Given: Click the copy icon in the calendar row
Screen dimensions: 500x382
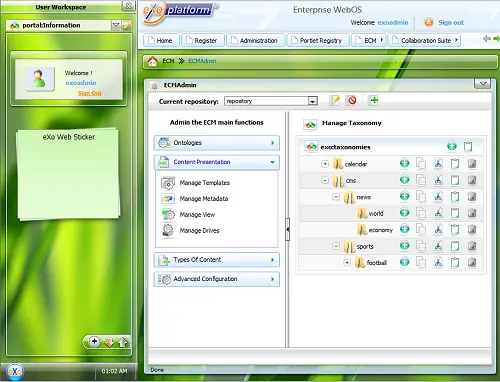Looking at the screenshot, I should pyautogui.click(x=421, y=163).
